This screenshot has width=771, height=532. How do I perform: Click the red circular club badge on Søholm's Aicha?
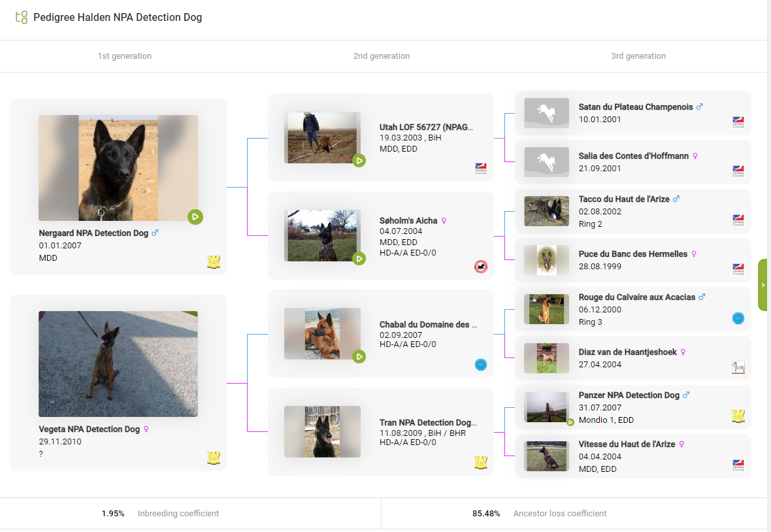point(481,267)
